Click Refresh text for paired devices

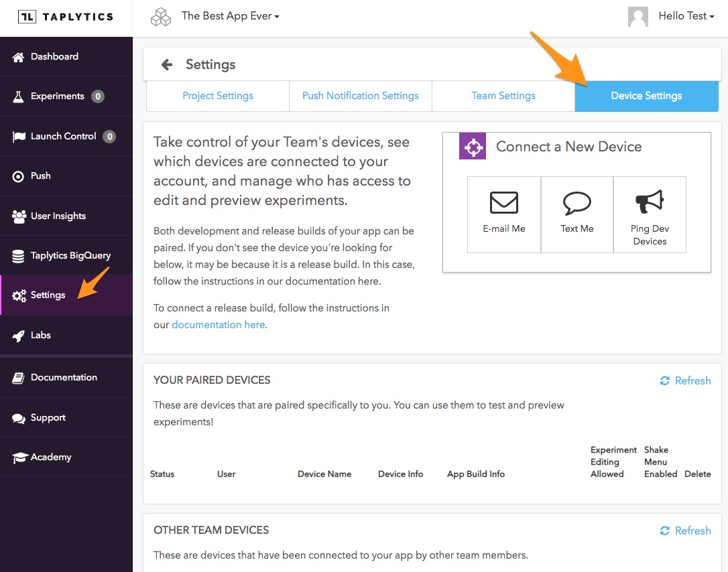click(x=692, y=381)
